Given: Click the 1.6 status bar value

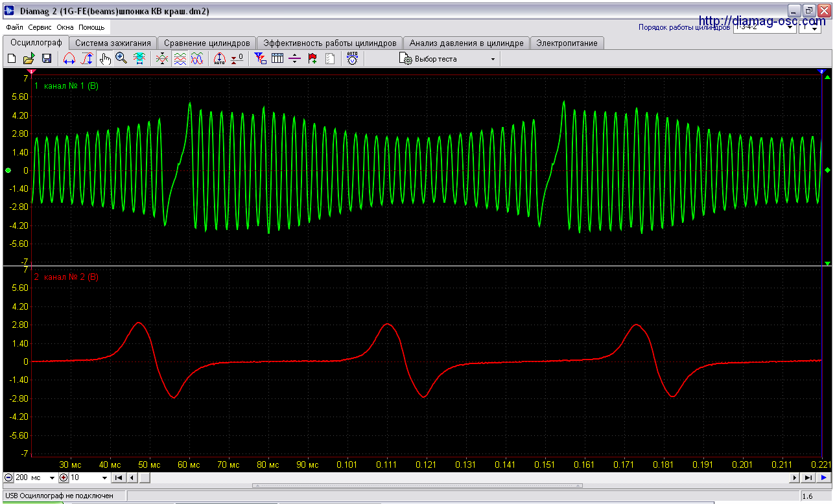Looking at the screenshot, I should coord(808,496).
